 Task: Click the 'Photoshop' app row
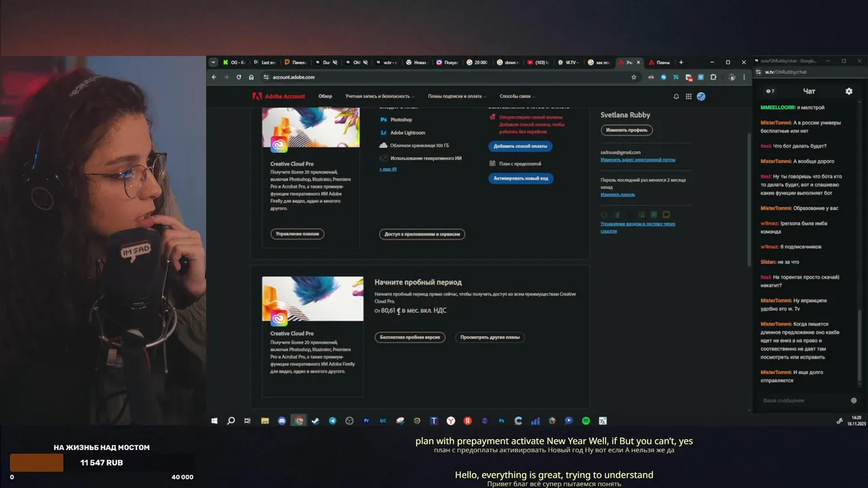(396, 120)
